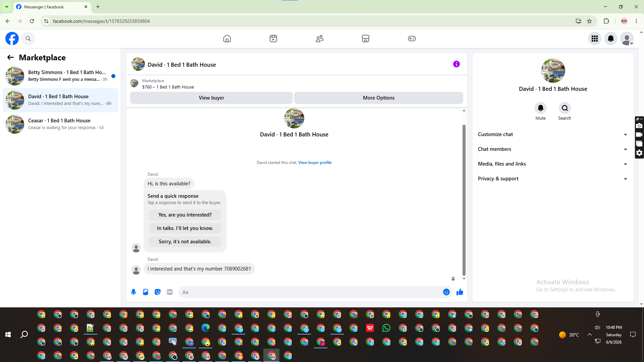Open the View buyer profile link
This screenshot has height=362, width=644.
(x=315, y=163)
